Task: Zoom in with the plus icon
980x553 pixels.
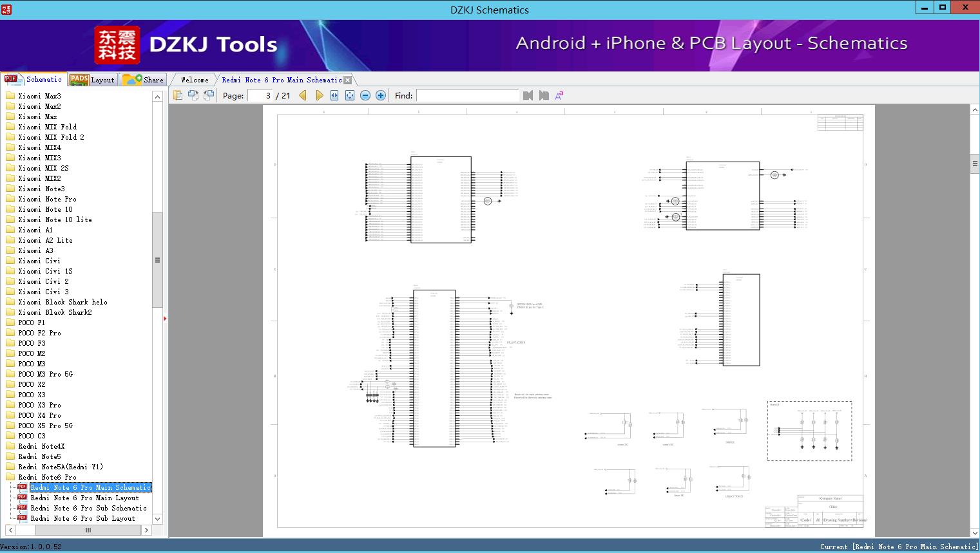Action: coord(381,95)
